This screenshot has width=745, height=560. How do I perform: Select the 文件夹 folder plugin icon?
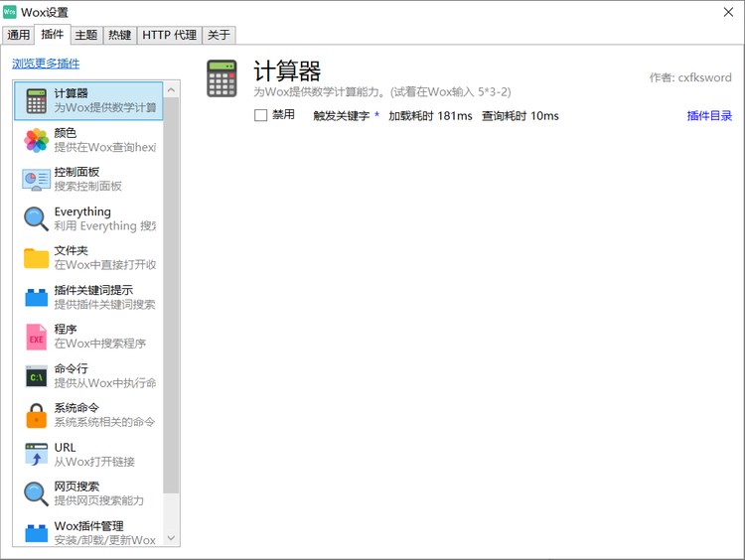(36, 258)
